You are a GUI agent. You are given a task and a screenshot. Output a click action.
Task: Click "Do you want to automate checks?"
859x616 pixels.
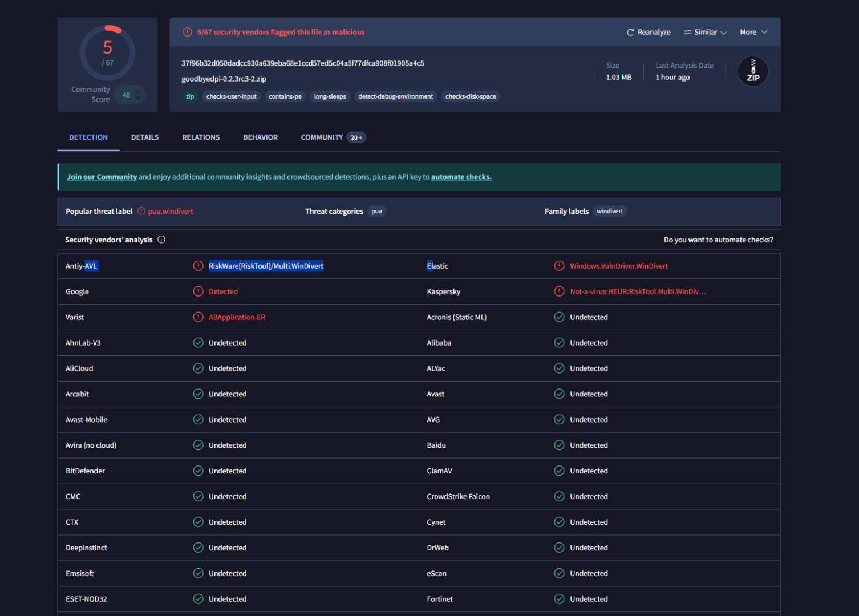tap(719, 240)
